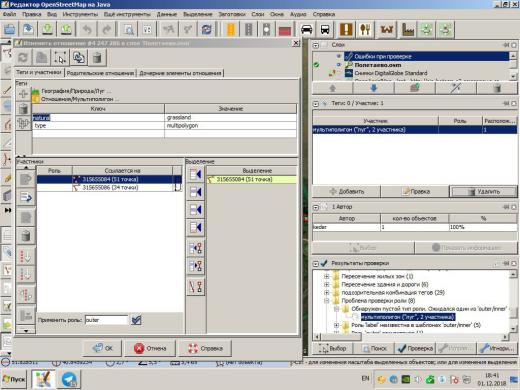Collapse the Слои panel
520x390 pixels.
pyautogui.click(x=316, y=45)
